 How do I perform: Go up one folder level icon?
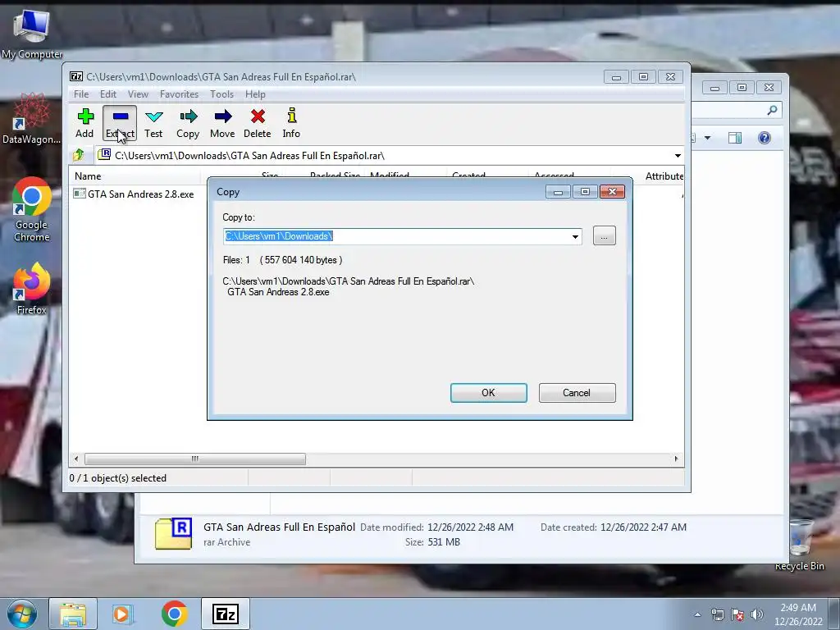(x=79, y=155)
